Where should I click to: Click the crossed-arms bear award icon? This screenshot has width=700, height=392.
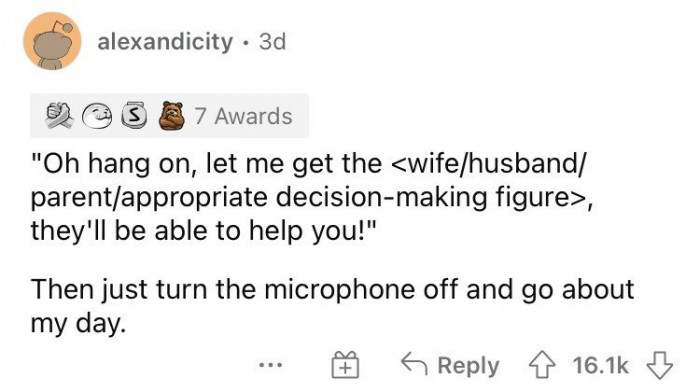(172, 116)
